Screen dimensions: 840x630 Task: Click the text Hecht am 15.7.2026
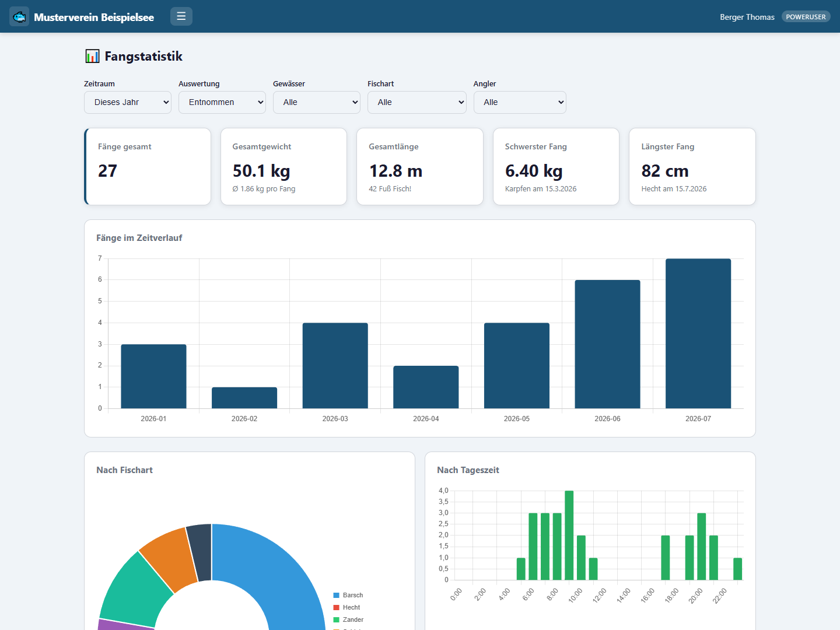[674, 189]
